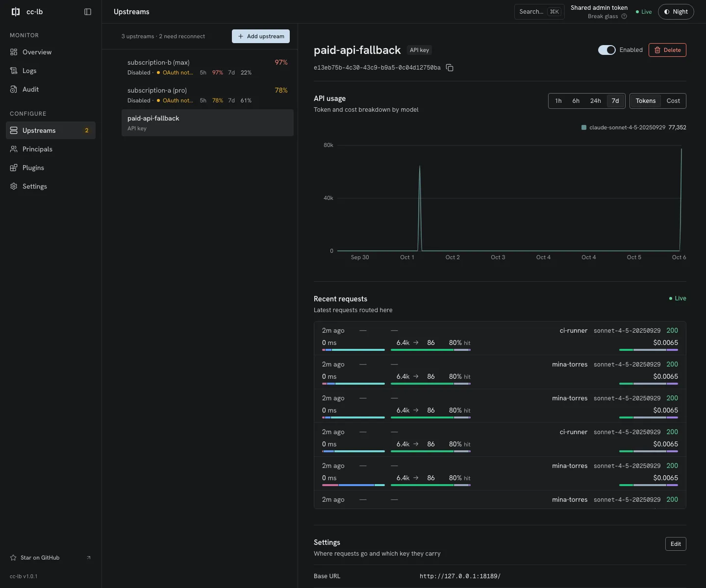Click the Overview grid icon
This screenshot has height=588, width=706.
pos(14,52)
